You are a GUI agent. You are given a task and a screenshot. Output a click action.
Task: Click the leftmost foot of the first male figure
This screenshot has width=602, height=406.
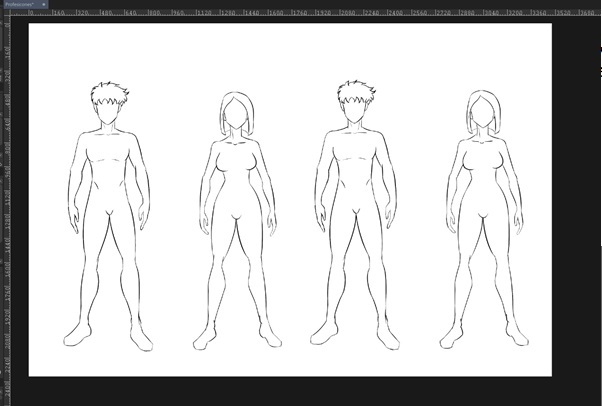76,334
